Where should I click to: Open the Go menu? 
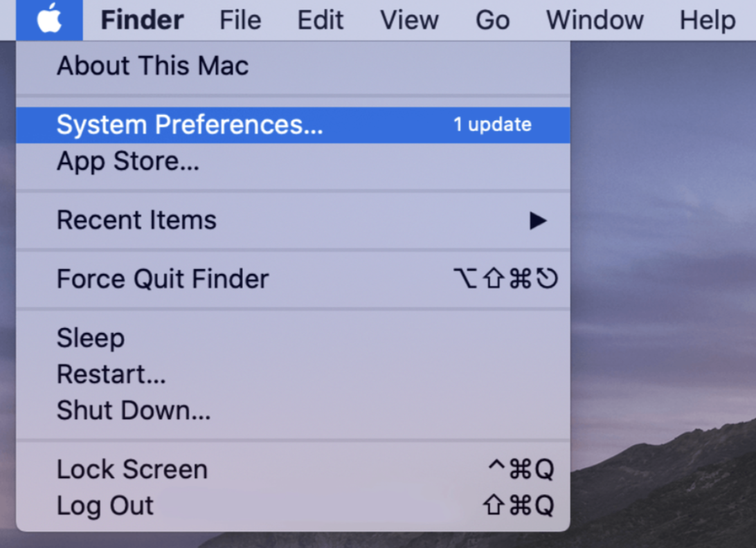coord(492,21)
